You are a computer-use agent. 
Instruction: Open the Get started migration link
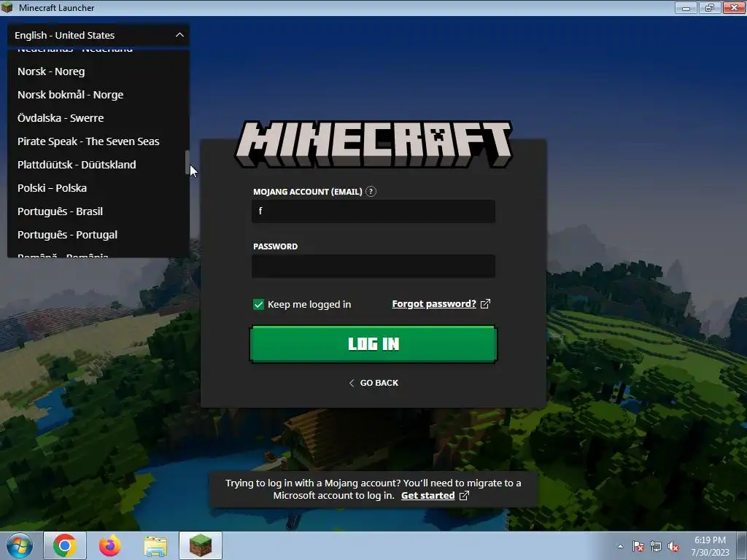tap(427, 495)
